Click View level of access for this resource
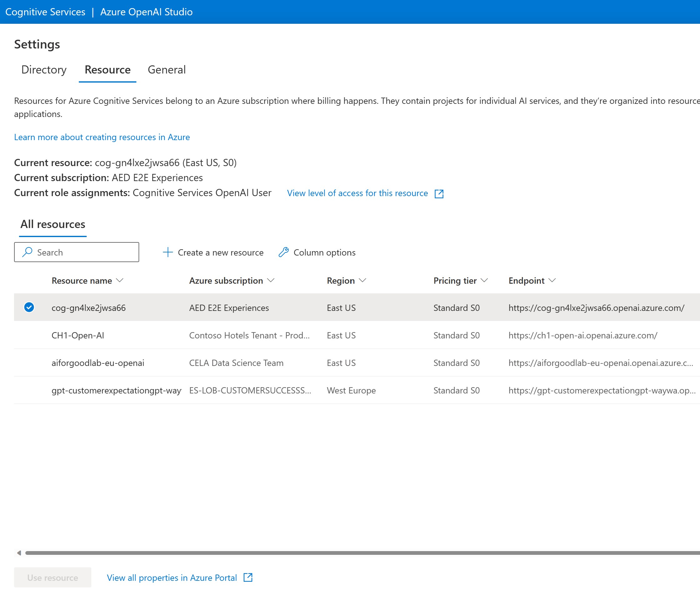This screenshot has height=593, width=700. point(357,193)
